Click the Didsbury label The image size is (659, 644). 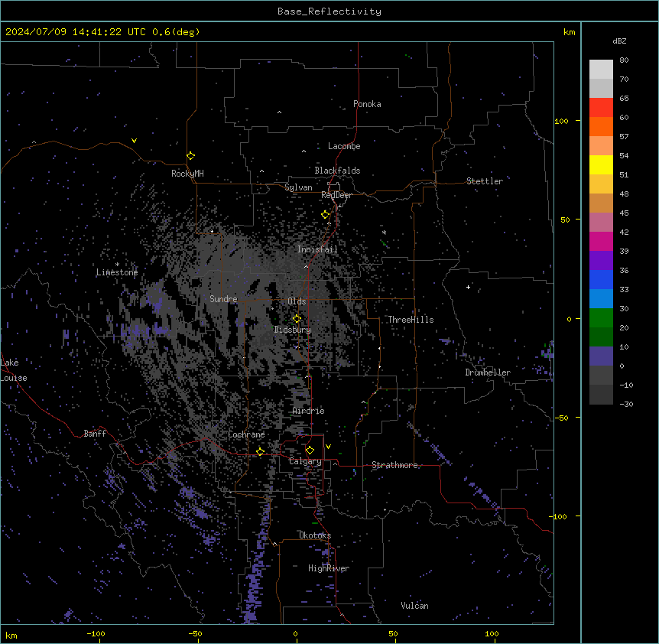coord(293,330)
